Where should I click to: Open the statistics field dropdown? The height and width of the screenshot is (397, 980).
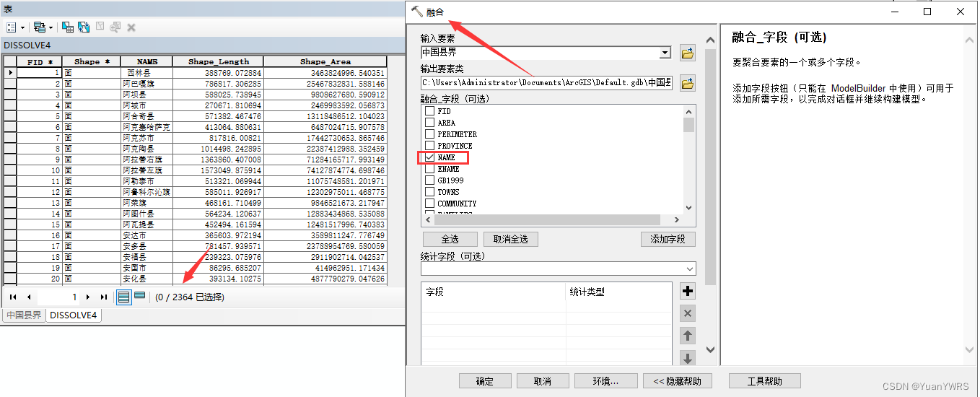pos(691,269)
